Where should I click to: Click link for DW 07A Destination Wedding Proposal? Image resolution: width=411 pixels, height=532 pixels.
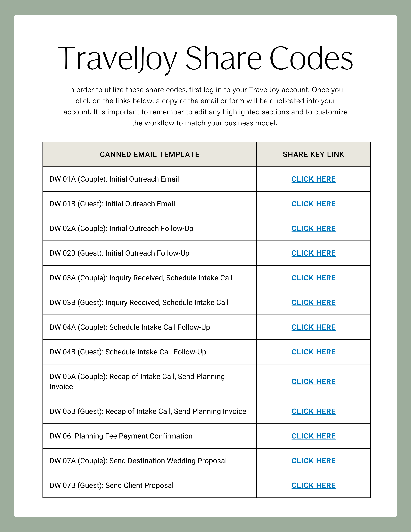313,461
